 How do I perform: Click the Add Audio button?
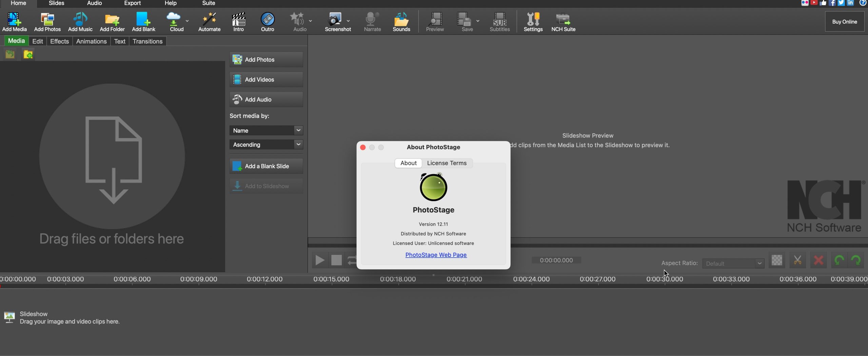[x=266, y=99]
